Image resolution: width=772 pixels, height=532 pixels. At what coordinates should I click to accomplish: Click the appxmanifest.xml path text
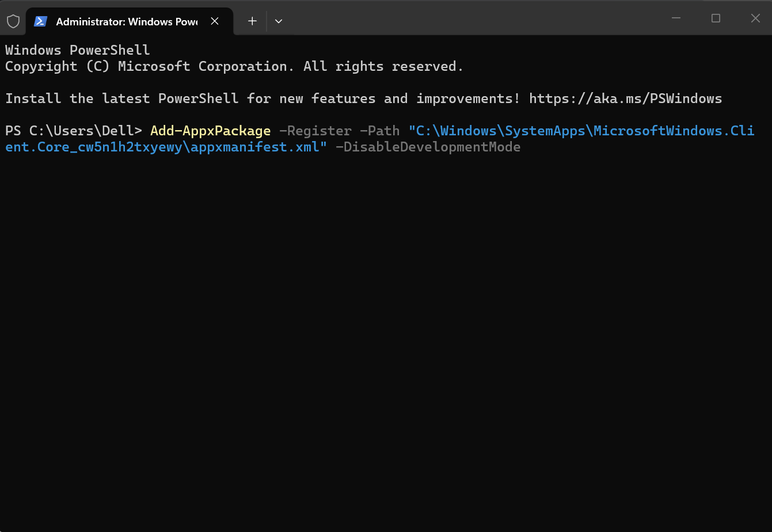click(x=254, y=147)
